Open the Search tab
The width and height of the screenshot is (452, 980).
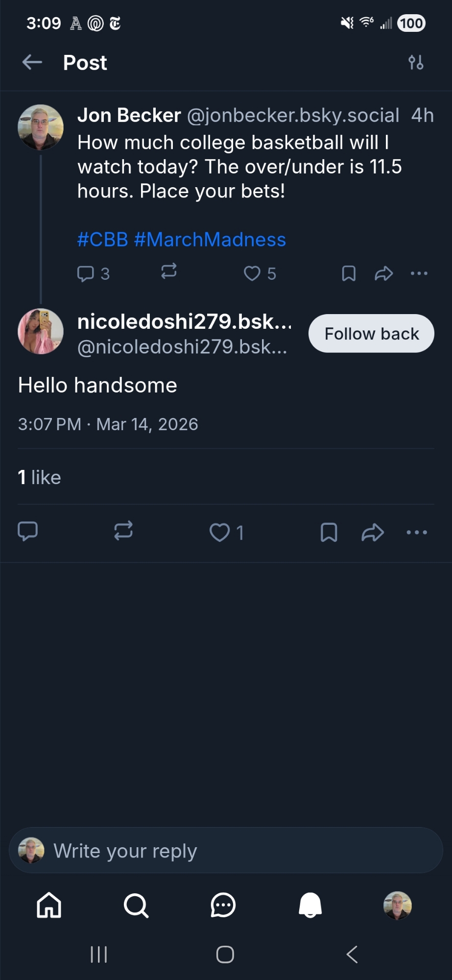tap(136, 905)
